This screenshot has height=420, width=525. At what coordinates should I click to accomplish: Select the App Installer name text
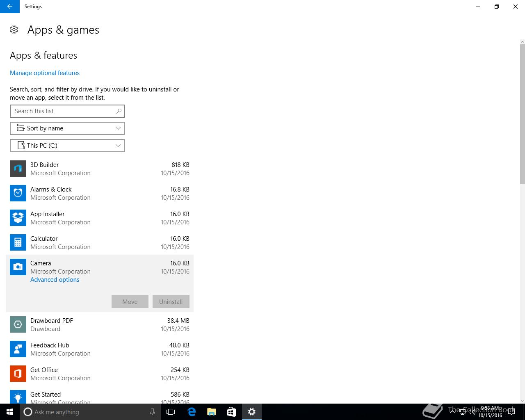(x=48, y=214)
